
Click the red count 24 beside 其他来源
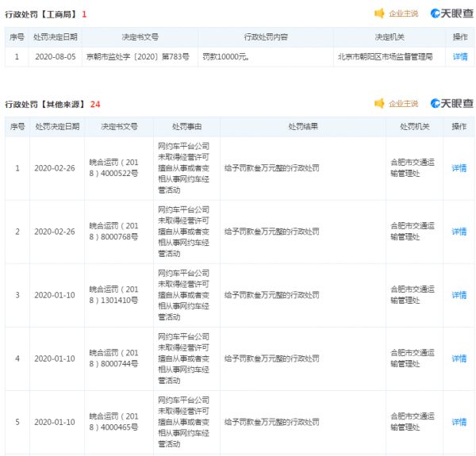click(95, 104)
